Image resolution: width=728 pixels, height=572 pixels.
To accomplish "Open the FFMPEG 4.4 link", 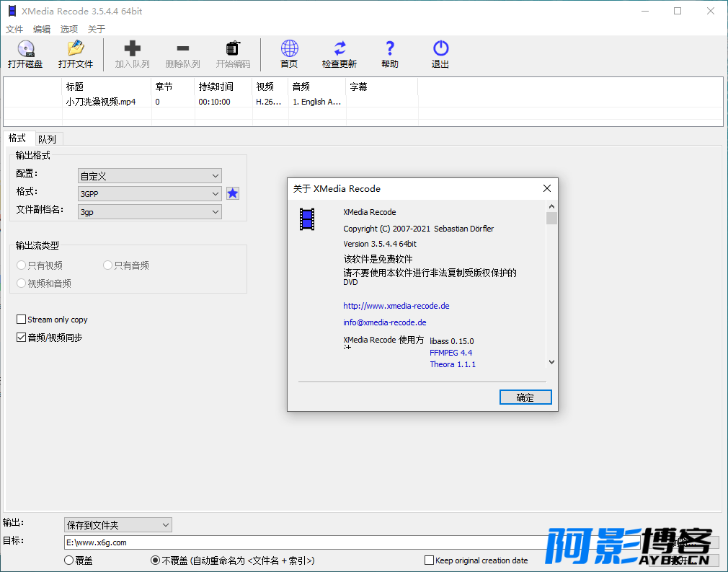I will tap(450, 353).
